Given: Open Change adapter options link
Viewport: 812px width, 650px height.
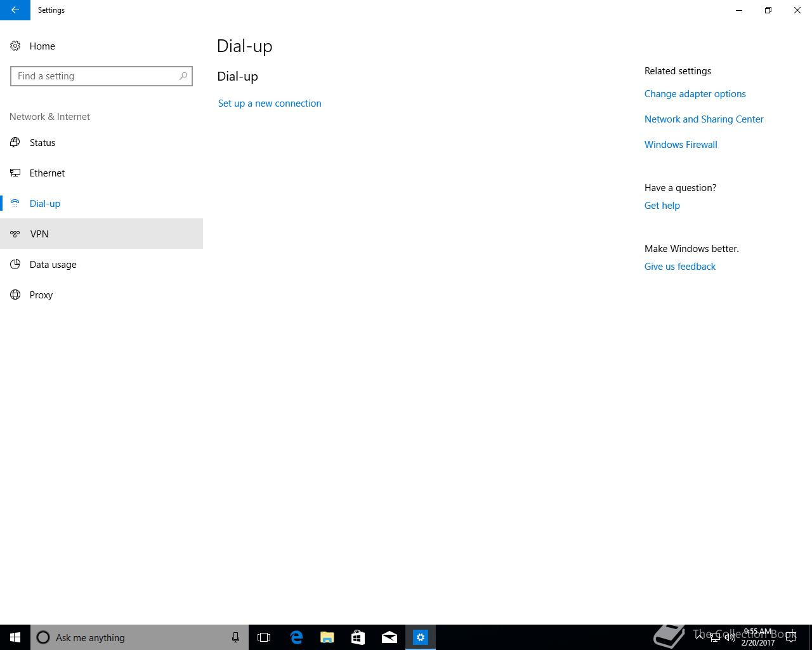Looking at the screenshot, I should (695, 94).
